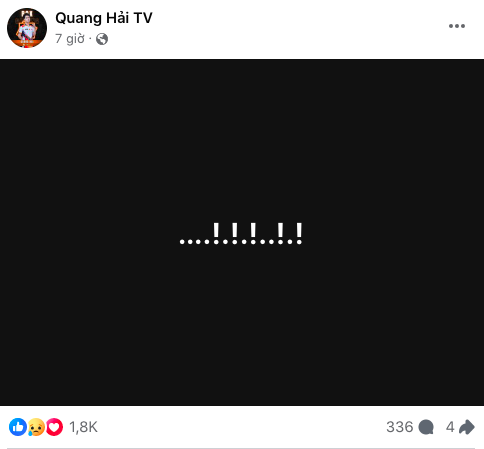Click the blue thumbs-up Like reaction icon

[18, 427]
